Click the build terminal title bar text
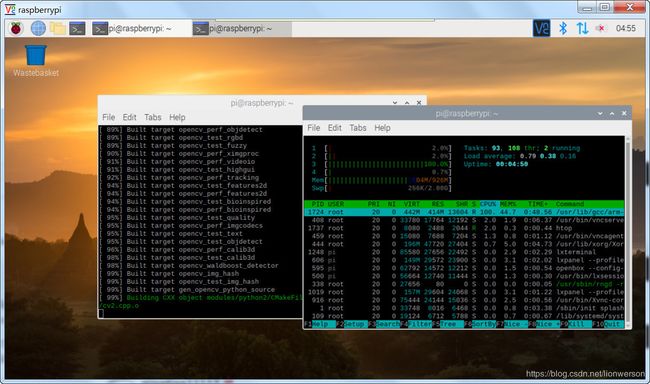Screen dimensions: 650x384 262,103
